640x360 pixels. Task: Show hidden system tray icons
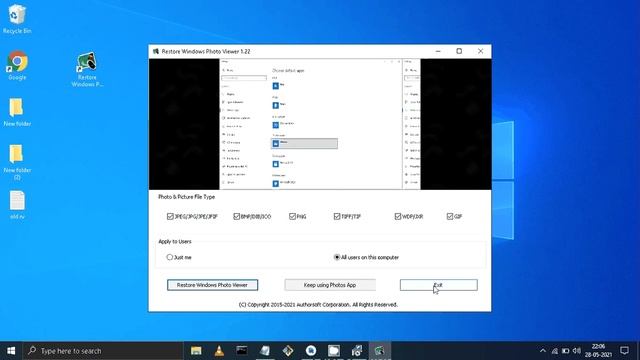[x=542, y=351]
